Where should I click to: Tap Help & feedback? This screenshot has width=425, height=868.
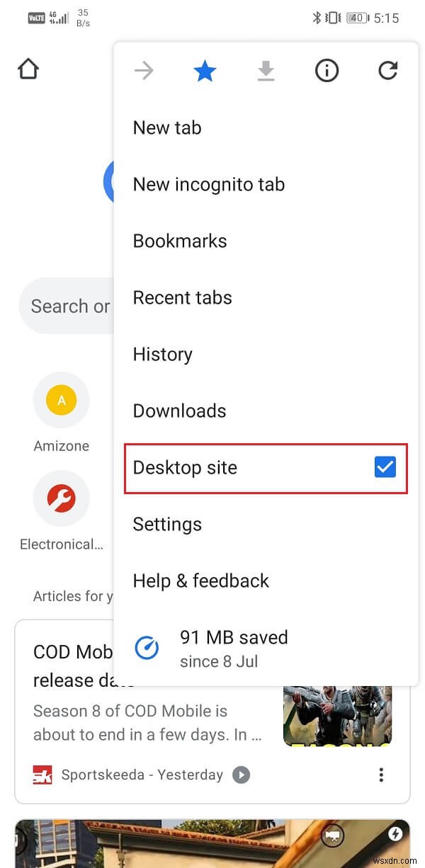pos(201,581)
